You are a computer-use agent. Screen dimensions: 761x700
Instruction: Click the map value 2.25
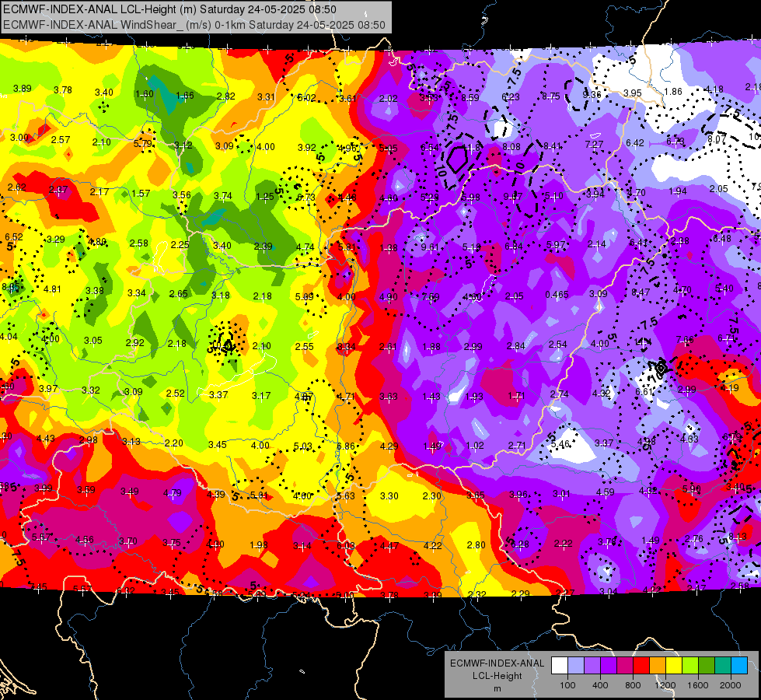tap(180, 244)
